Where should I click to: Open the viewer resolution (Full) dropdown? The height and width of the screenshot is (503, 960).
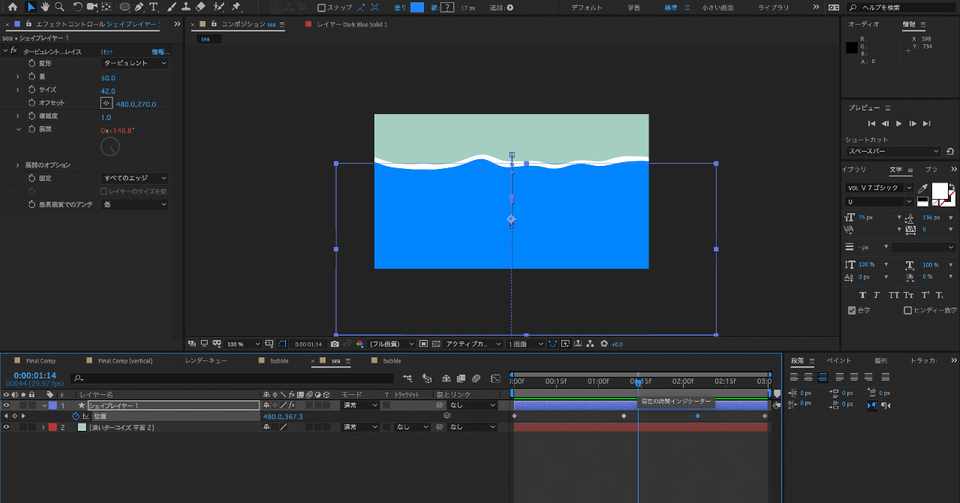pyautogui.click(x=390, y=344)
